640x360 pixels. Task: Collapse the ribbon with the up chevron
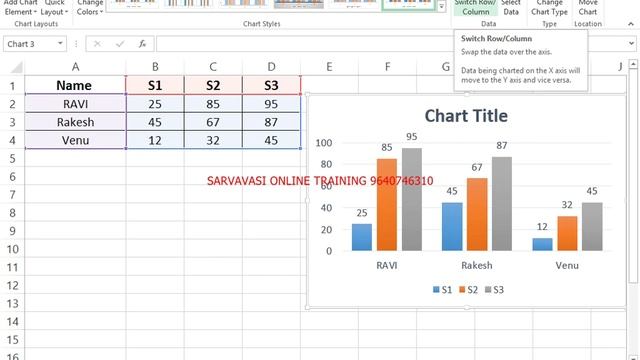631,24
